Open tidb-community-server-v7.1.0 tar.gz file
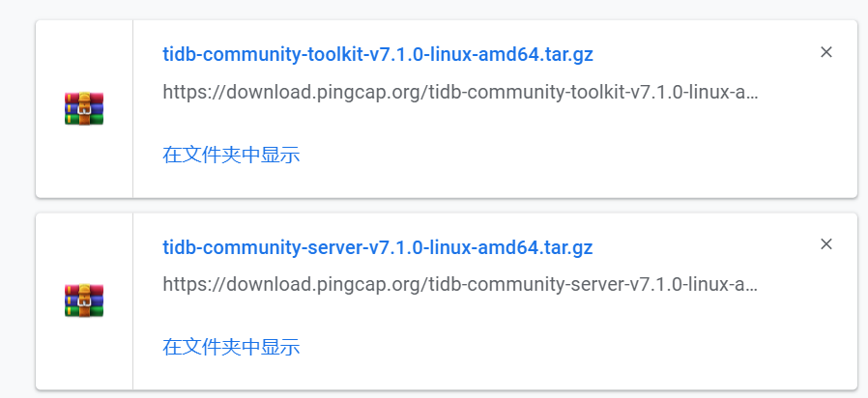 [378, 247]
